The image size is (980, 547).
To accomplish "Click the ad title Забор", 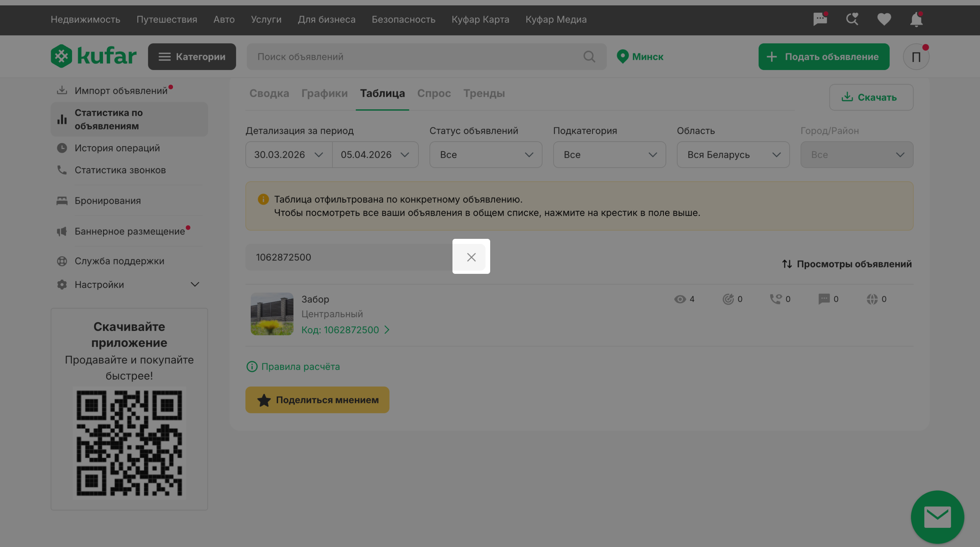I will [315, 299].
